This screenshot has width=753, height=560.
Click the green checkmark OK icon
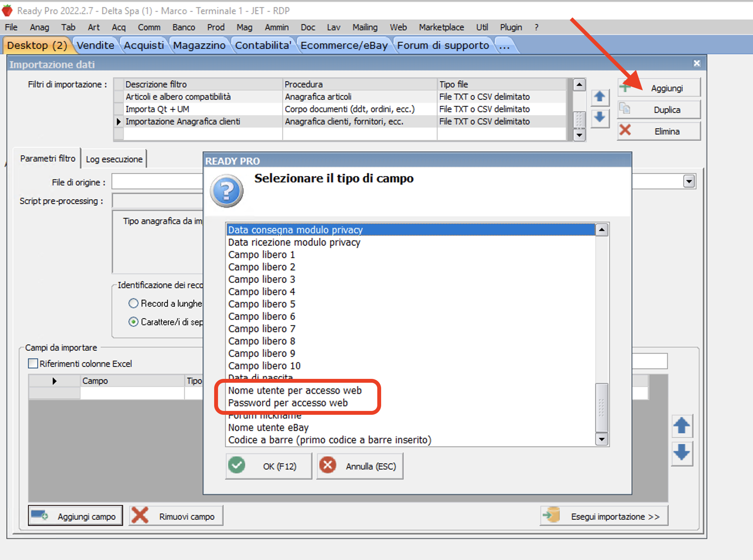237,465
